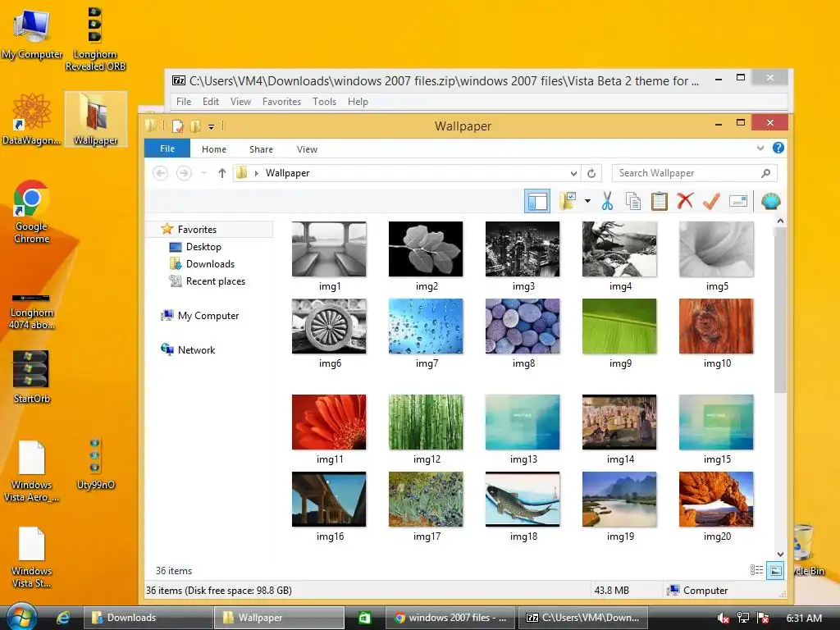Click the Refresh button beside address bar
Viewport: 840px width, 630px height.
[x=591, y=173]
